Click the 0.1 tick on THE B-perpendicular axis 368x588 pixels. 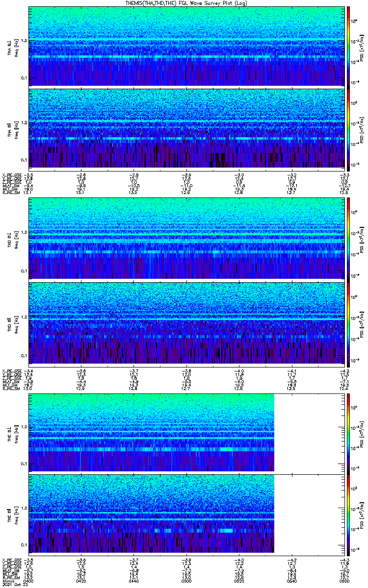[x=24, y=464]
